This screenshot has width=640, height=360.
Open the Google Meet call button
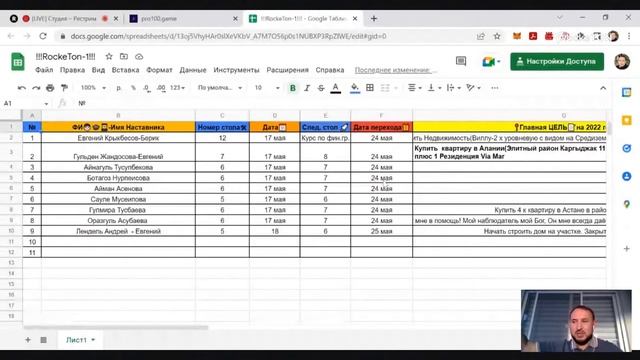[x=491, y=62]
